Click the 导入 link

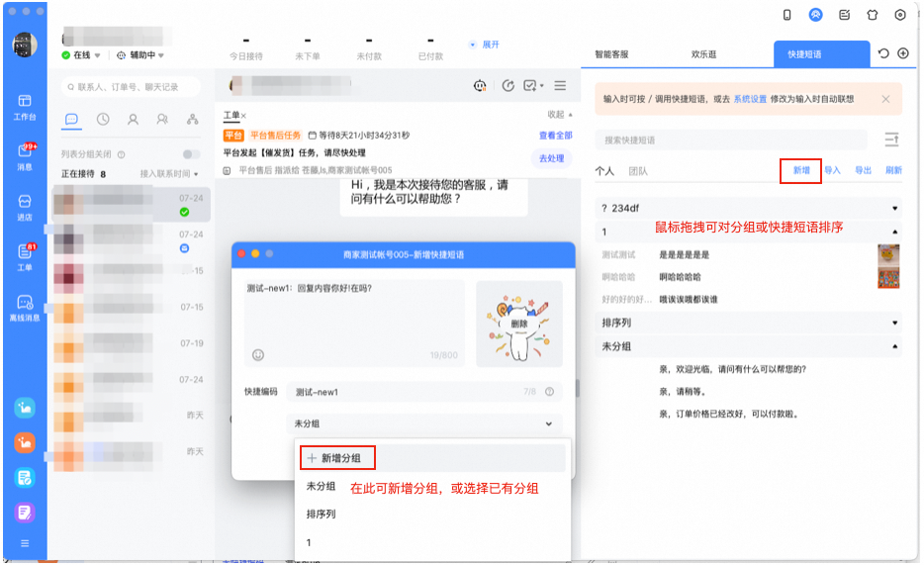[832, 171]
